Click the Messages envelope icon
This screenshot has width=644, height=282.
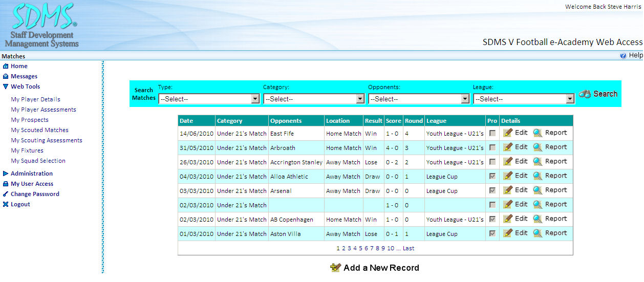6,76
